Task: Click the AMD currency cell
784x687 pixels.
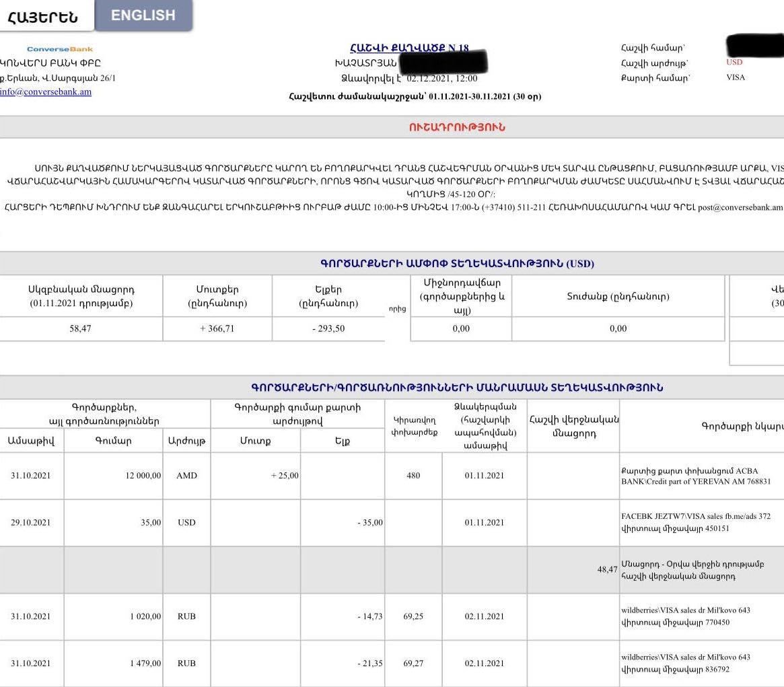Action: [186, 476]
